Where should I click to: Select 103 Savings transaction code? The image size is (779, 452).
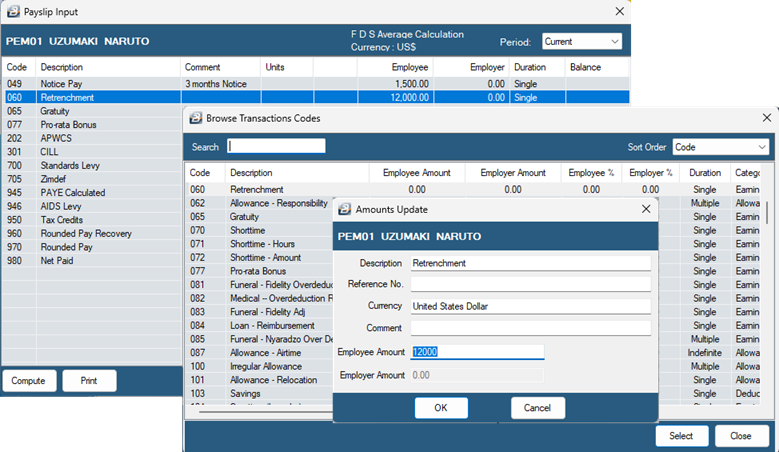260,393
